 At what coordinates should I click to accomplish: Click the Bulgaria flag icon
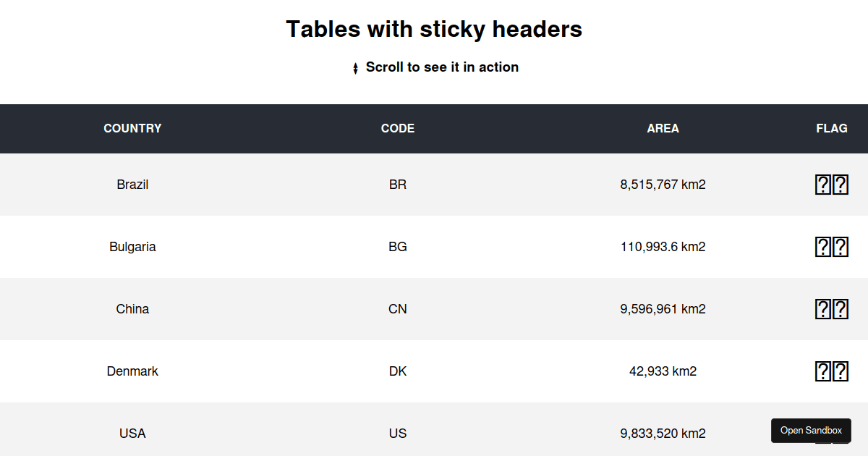(832, 247)
